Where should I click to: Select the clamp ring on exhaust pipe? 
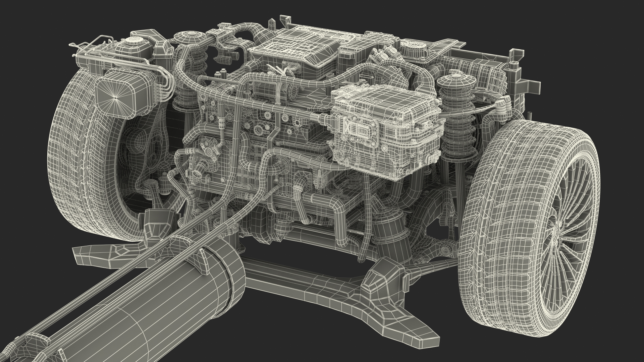point(239,275)
